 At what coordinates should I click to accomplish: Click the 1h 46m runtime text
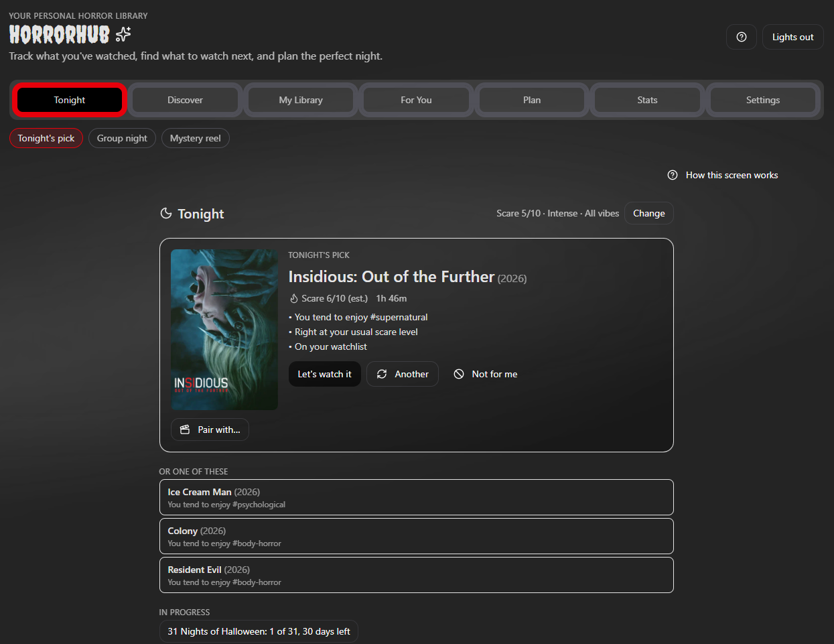(x=391, y=298)
